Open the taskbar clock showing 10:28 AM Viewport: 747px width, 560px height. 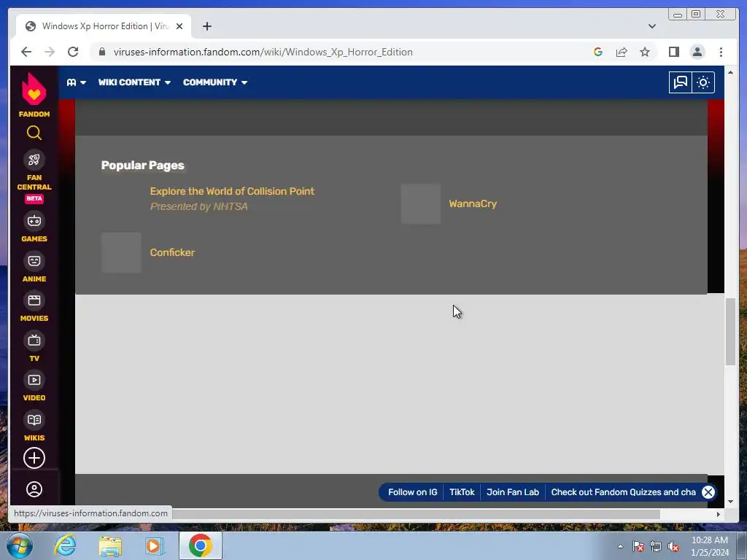[x=710, y=546]
